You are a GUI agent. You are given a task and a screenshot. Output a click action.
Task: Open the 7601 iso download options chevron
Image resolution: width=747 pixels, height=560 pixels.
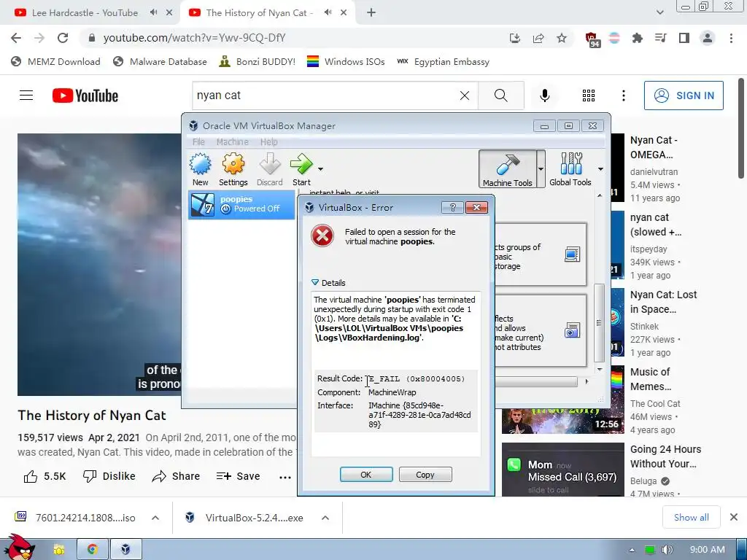[155, 518]
